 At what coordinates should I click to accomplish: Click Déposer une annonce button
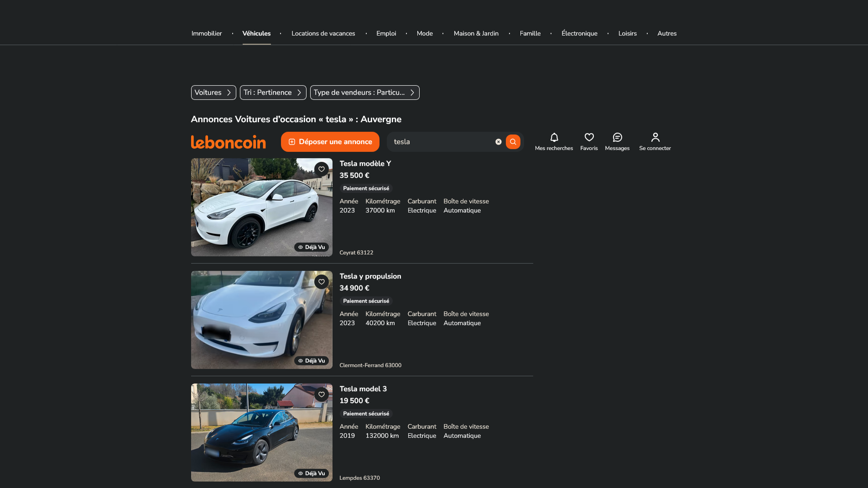click(330, 142)
